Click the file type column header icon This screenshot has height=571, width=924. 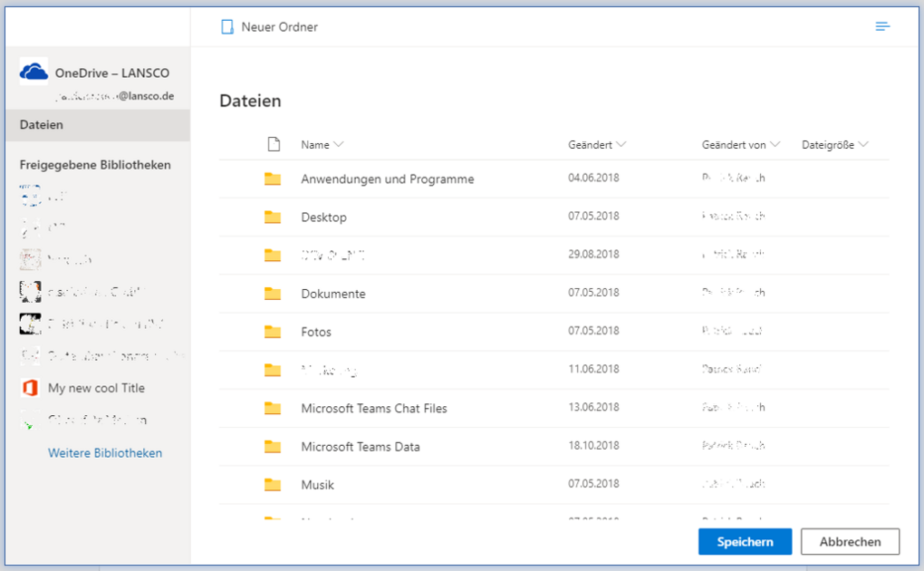274,144
